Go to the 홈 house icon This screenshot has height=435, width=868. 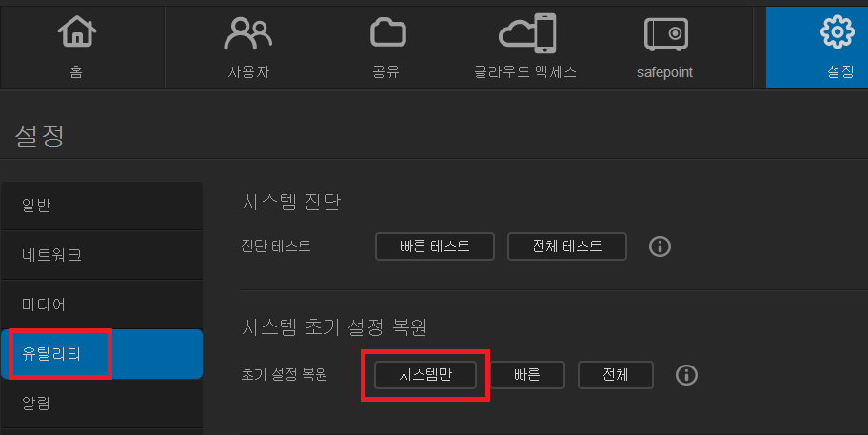coord(77,31)
